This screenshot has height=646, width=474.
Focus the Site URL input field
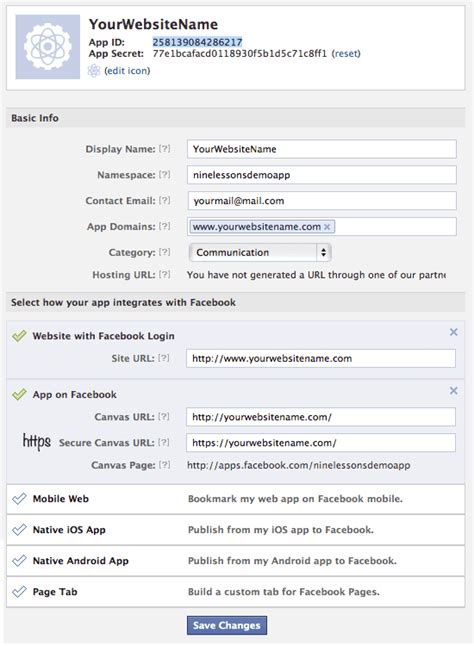[x=321, y=358]
